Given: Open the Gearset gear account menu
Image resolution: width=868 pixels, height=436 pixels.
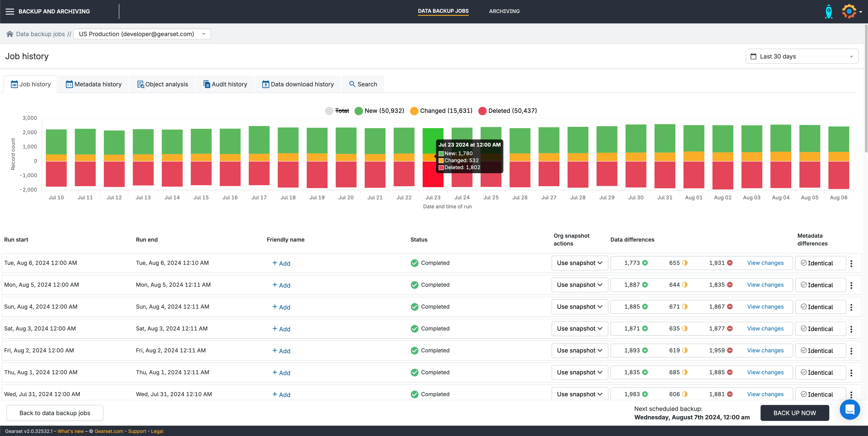Looking at the screenshot, I should coord(849,11).
